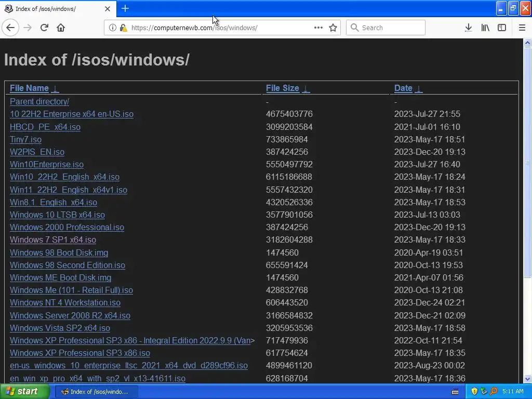
Task: Open page actions three-dots menu
Action: point(318,28)
